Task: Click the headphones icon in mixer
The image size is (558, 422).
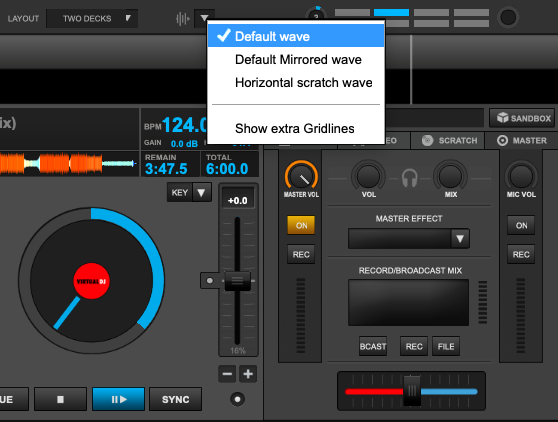Action: [x=410, y=178]
